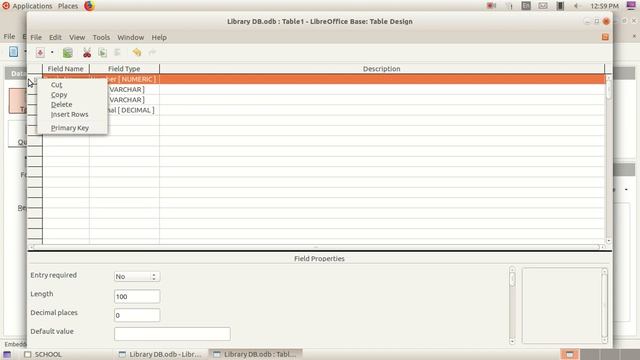Open the network indicator in the top panel
This screenshot has height=360, width=640.
point(509,6)
